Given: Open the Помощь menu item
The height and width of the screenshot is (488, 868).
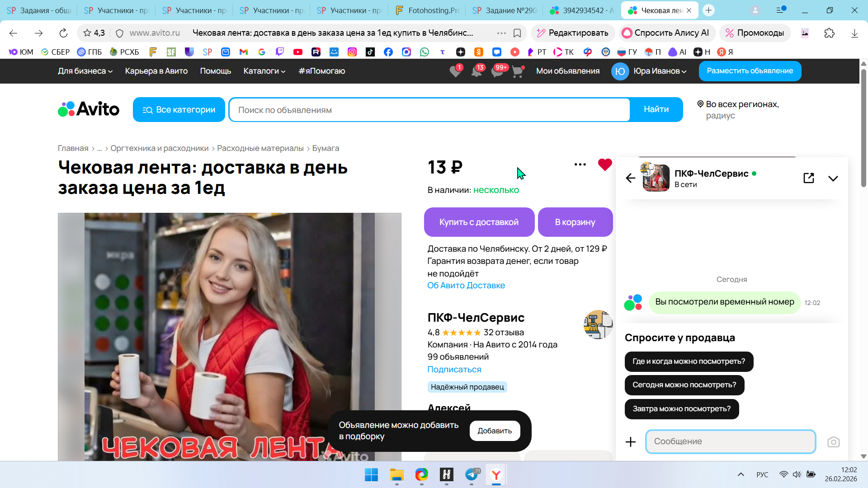Looking at the screenshot, I should (215, 71).
